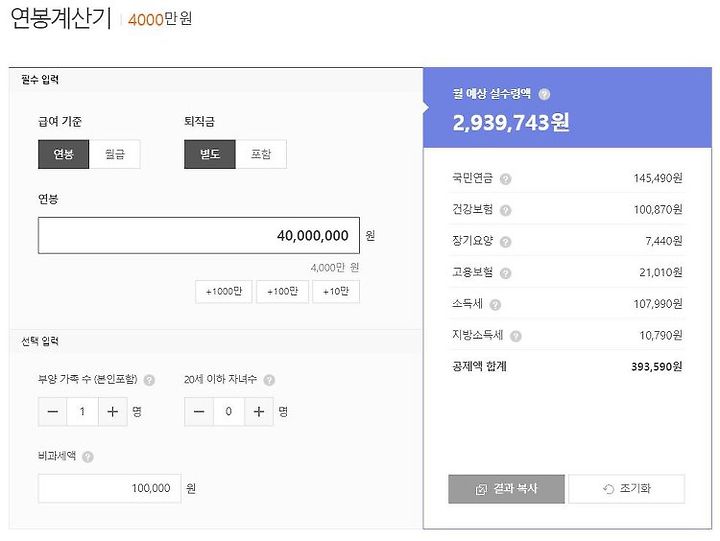This screenshot has width=720, height=541.
Task: Open help icon next to 월 예상 실수령액
Action: pos(544,95)
